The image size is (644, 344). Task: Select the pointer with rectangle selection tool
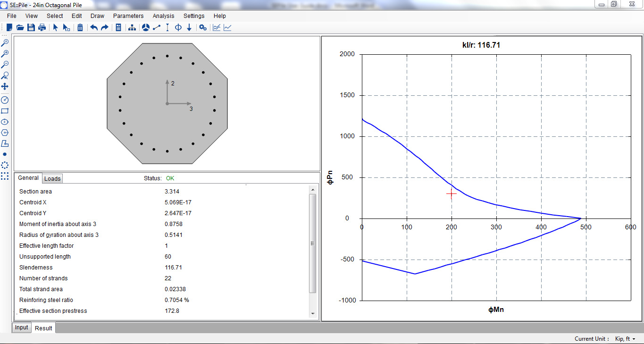(x=66, y=27)
